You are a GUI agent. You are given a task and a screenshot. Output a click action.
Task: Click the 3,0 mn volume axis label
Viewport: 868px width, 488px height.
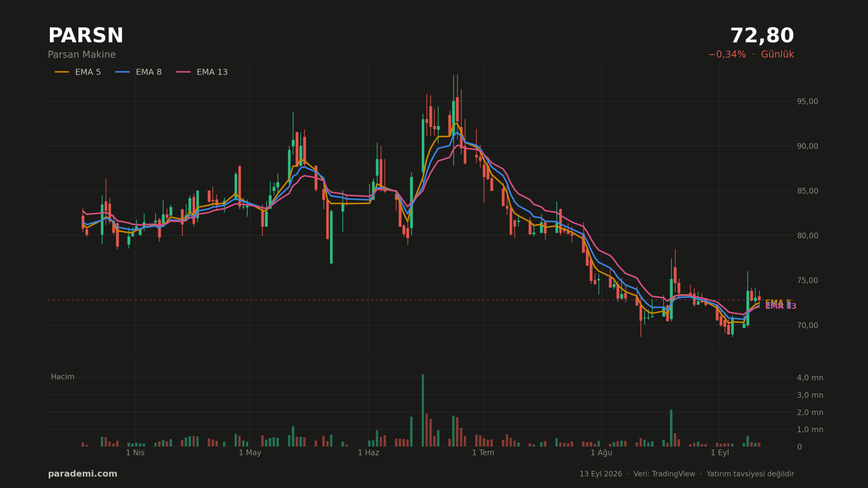pos(810,395)
